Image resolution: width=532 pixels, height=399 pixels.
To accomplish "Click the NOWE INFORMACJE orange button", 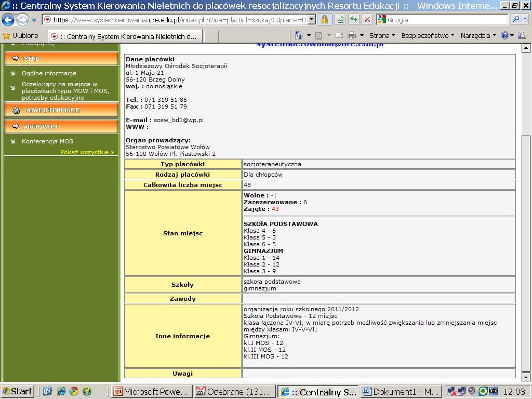I will [61, 110].
